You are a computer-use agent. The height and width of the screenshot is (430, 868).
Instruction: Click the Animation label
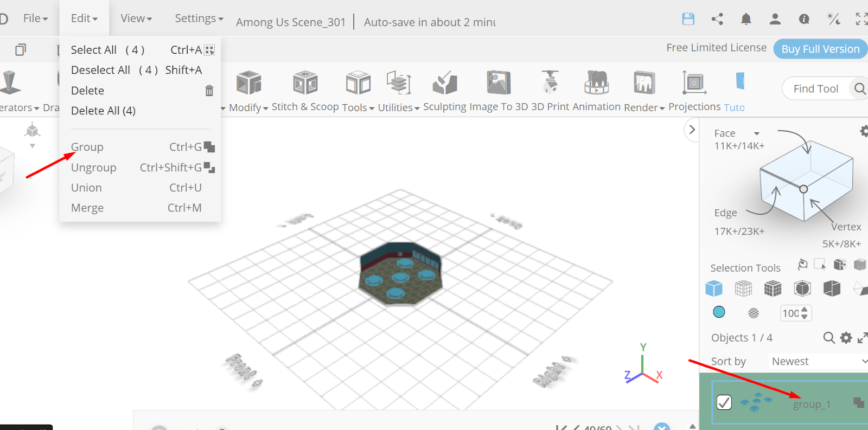click(596, 107)
